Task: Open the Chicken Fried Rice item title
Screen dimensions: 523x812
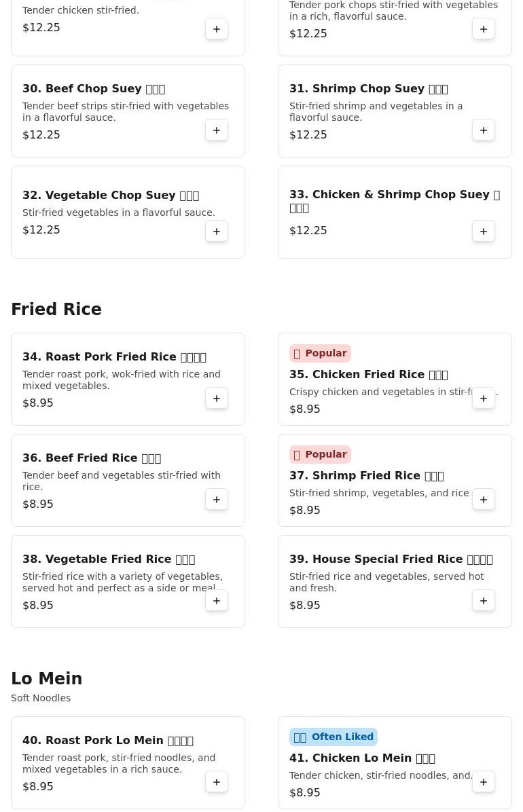Action: [369, 374]
